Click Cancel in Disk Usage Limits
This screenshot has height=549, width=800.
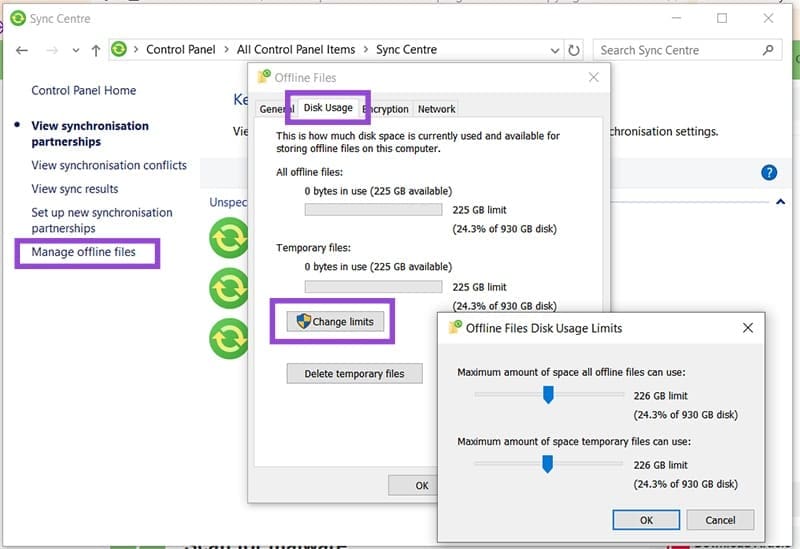click(720, 520)
